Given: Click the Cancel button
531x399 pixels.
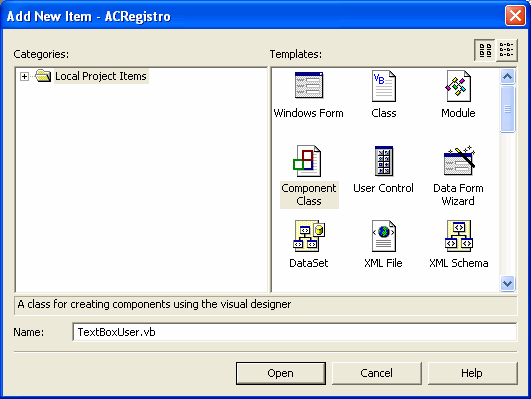Looking at the screenshot, I should (377, 373).
